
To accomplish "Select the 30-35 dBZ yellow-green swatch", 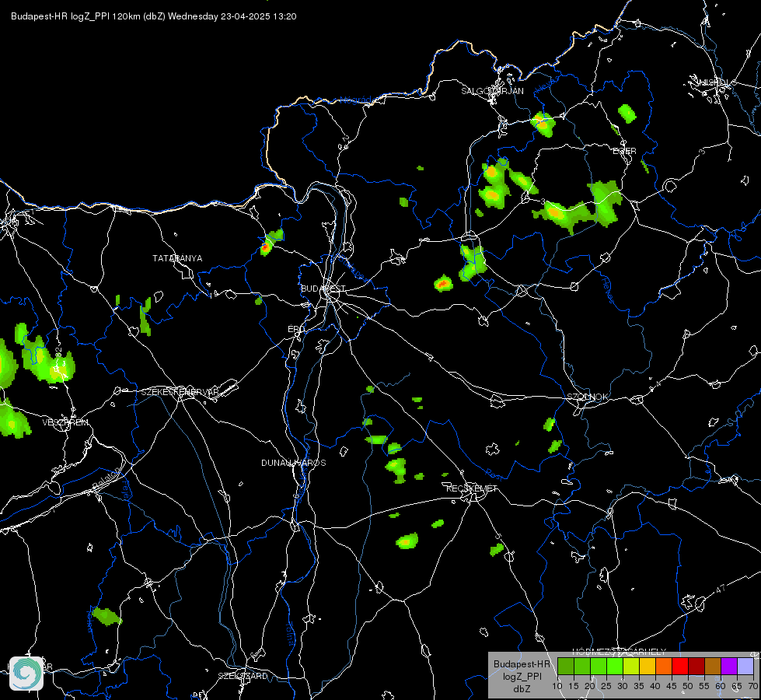I will tap(631, 666).
